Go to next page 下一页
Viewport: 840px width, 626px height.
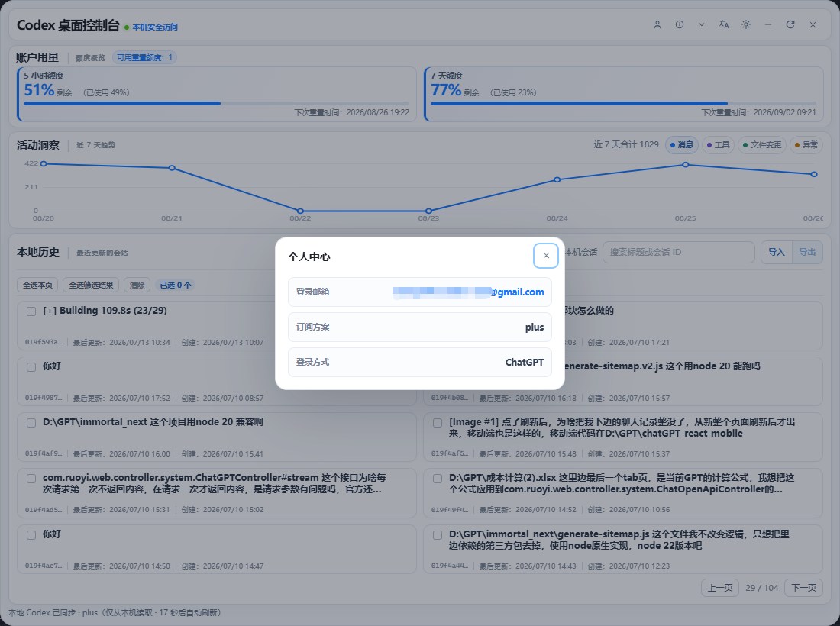803,587
